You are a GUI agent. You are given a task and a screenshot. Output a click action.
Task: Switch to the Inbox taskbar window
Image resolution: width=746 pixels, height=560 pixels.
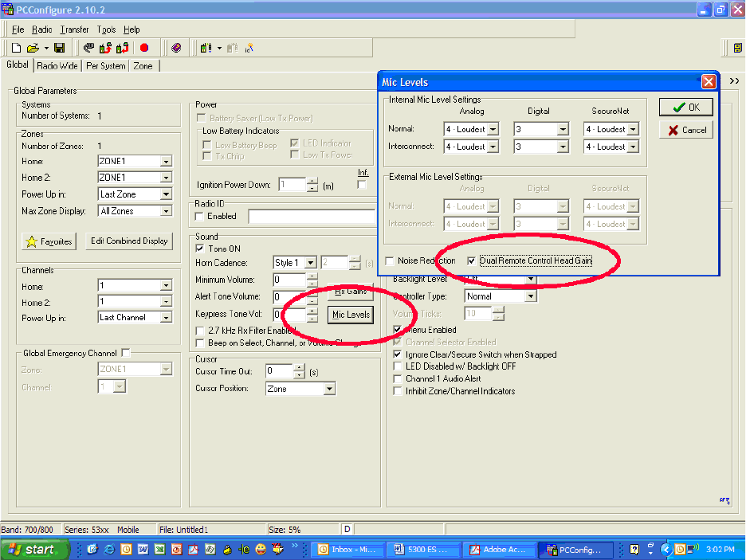pos(347,550)
